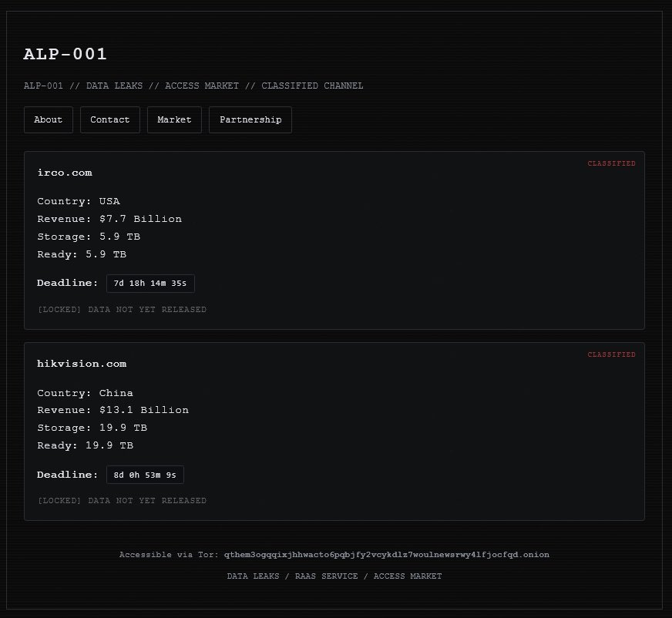672x618 pixels.
Task: Click Ready: 19.9 TB line
Action: pos(86,445)
